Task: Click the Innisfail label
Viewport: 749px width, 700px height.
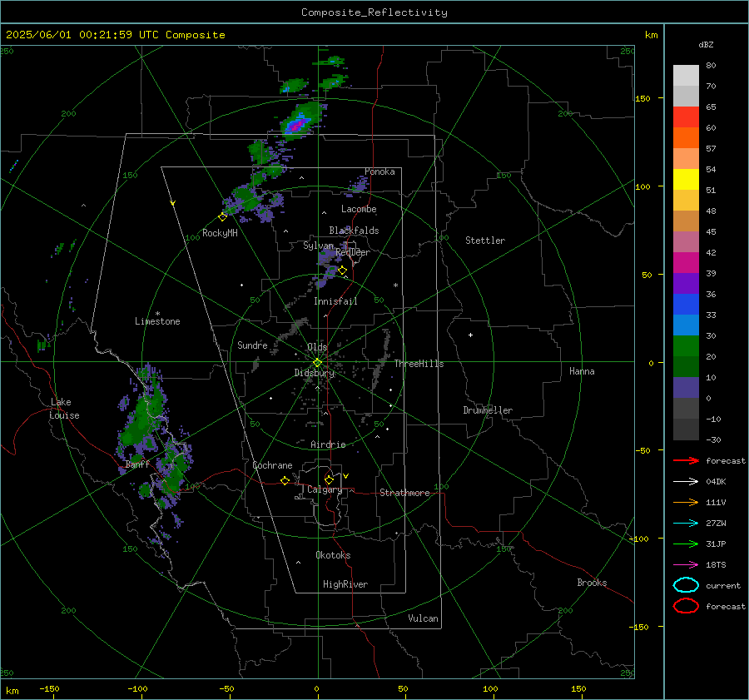Action: 335,301
